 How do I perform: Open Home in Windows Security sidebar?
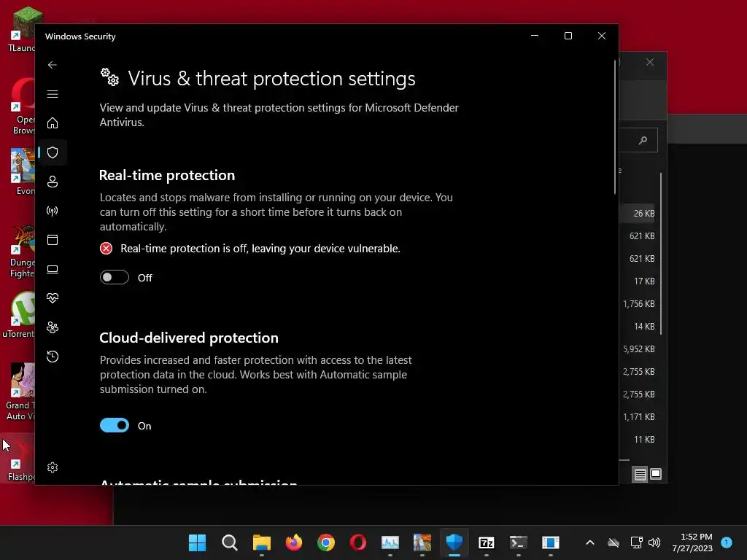(x=53, y=123)
